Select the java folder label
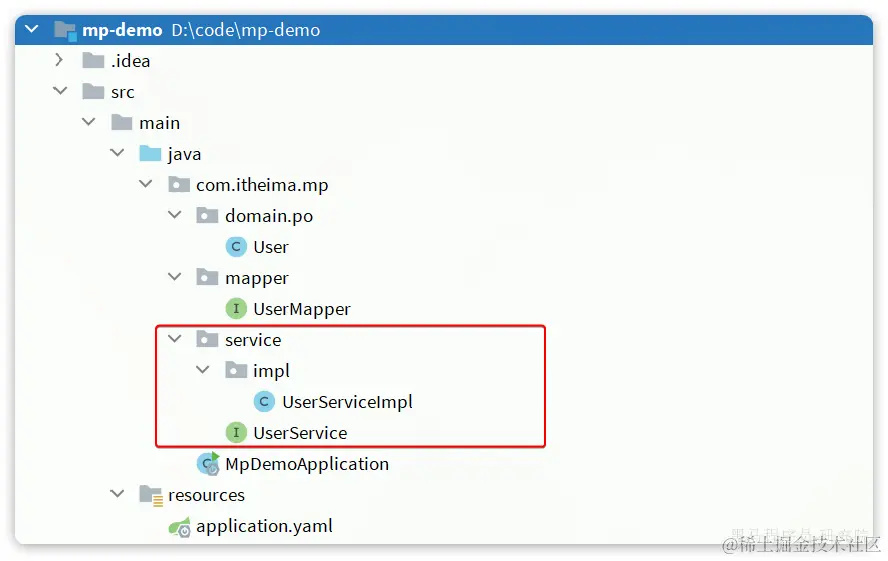Viewport: 888px width, 561px height. [184, 154]
